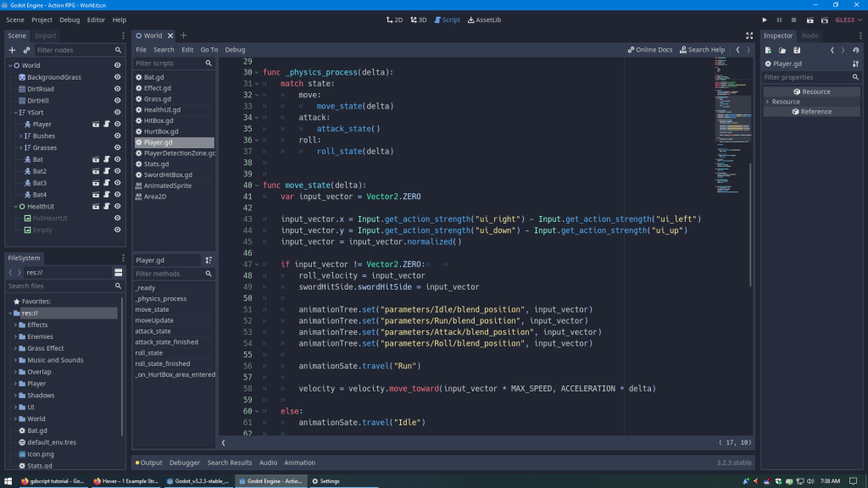Image resolution: width=868 pixels, height=488 pixels.
Task: Toggle FileSystem split view mode icon
Action: tap(118, 273)
